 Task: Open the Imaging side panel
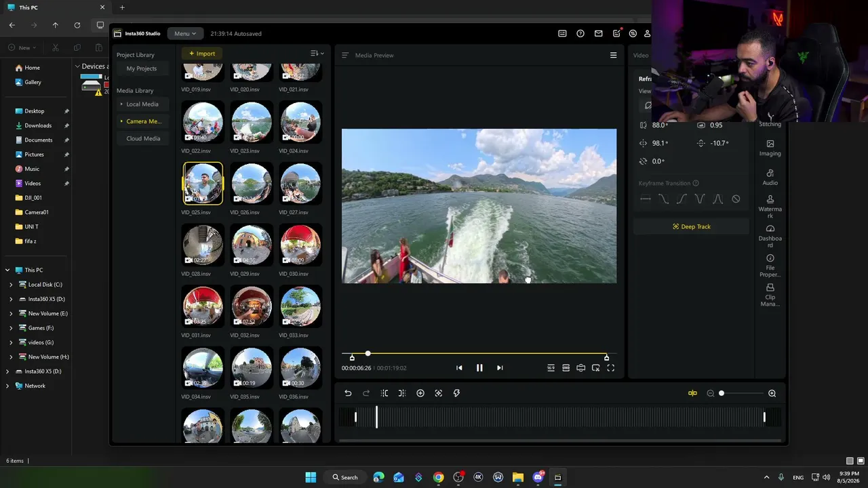[770, 148]
